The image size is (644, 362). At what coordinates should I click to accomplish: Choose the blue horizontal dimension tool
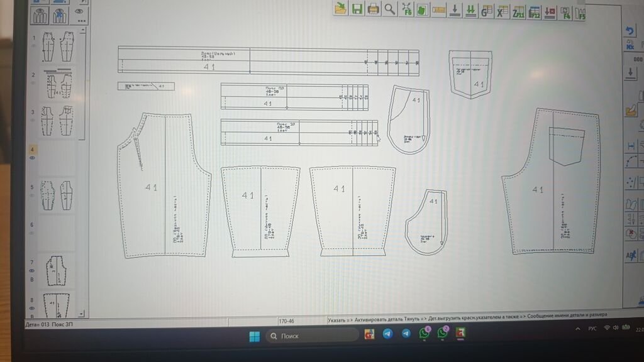631,146
